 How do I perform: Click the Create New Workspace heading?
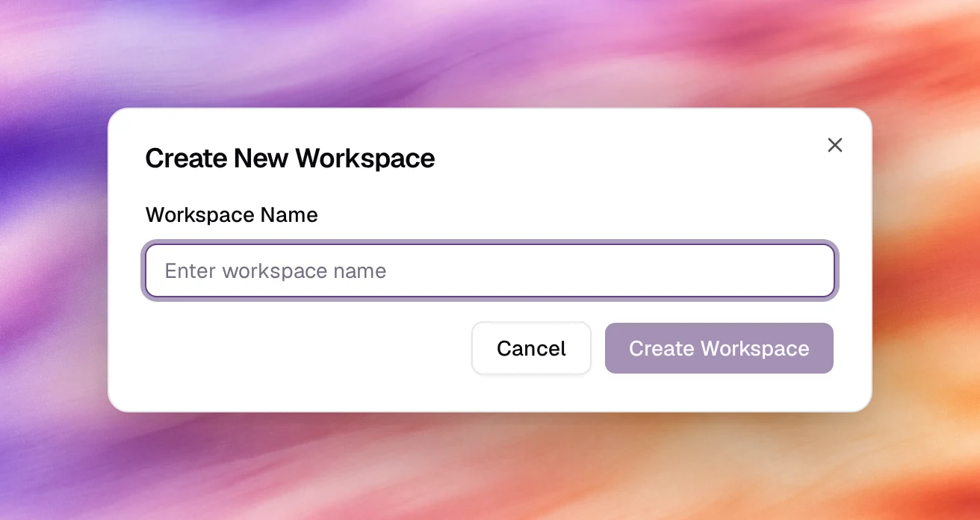point(290,158)
